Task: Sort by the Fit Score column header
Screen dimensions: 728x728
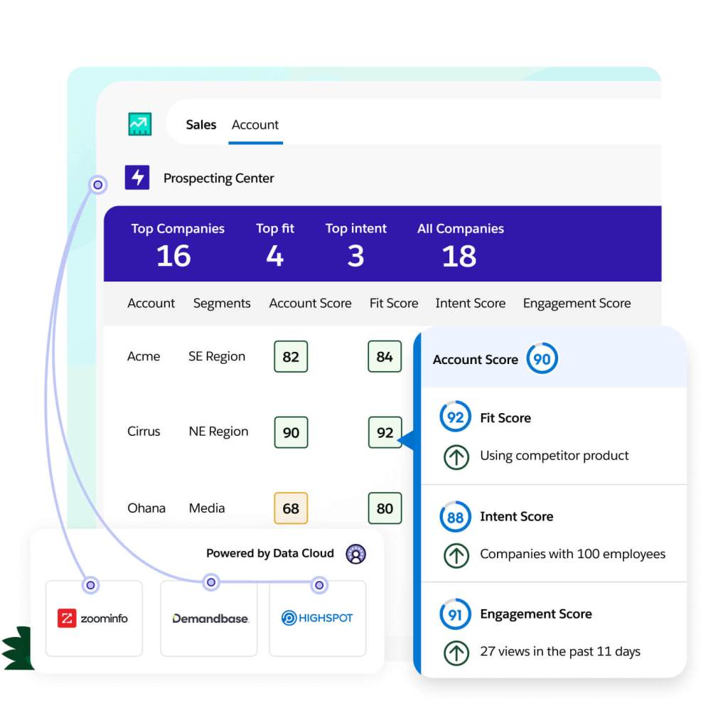Action: click(394, 303)
